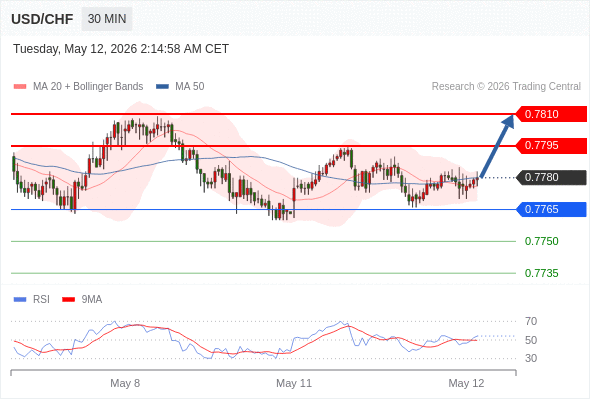Click the 0.7810 red resistance label
590x400 pixels.
pos(551,114)
